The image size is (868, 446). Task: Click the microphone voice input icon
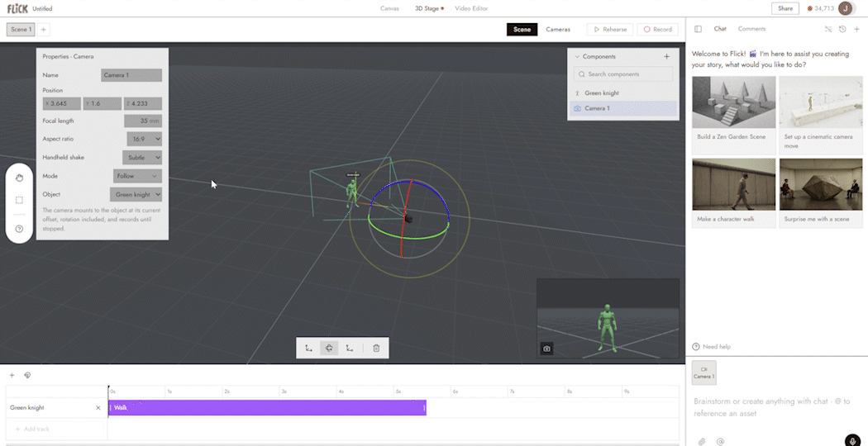(852, 440)
